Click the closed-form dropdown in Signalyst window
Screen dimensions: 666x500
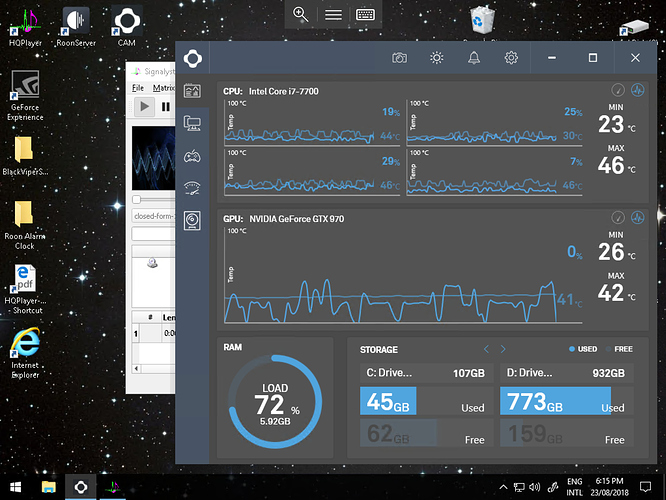(153, 216)
